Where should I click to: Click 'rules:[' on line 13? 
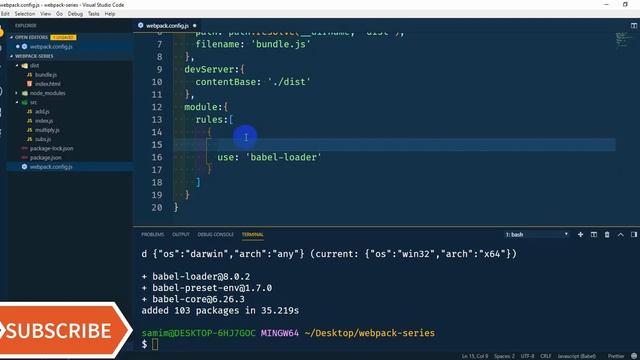click(x=214, y=120)
